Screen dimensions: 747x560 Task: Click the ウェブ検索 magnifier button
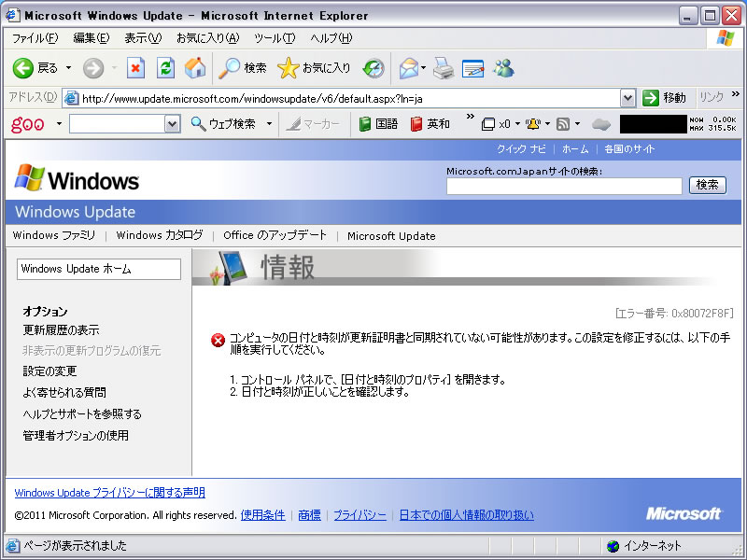click(x=223, y=124)
